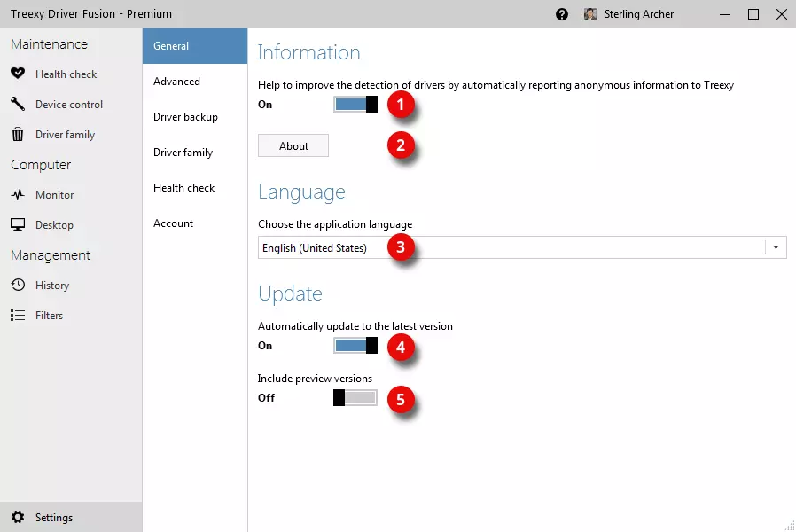The height and width of the screenshot is (532, 796).
Task: Open Device control from sidebar
Action: 71,104
